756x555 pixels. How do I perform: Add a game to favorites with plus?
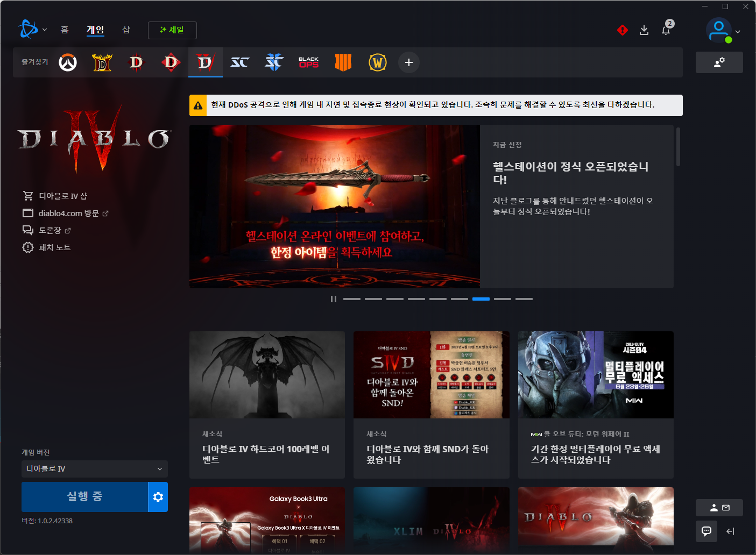point(409,62)
